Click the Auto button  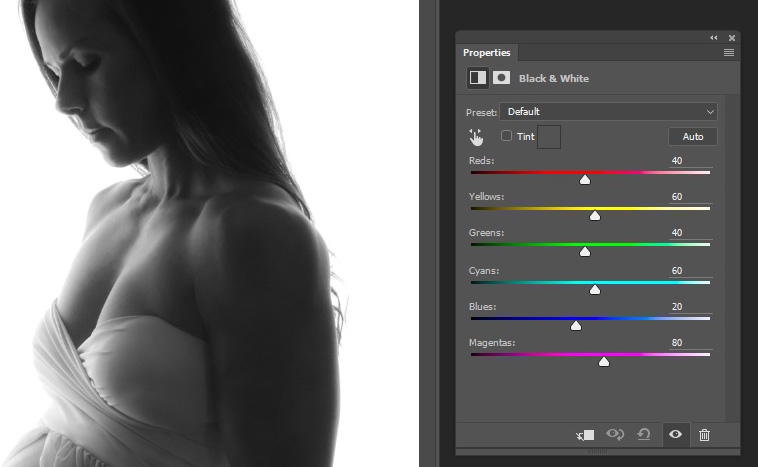[x=693, y=137]
